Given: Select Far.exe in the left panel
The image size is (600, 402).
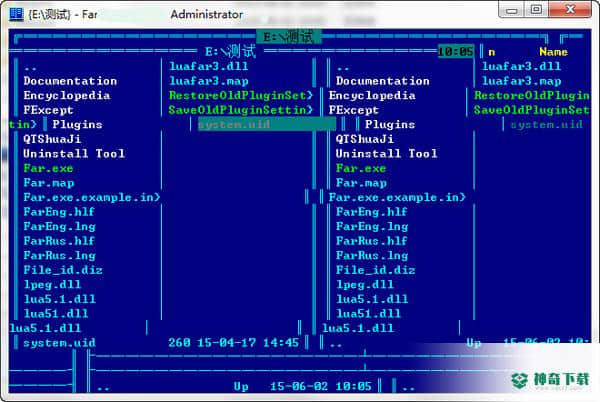Looking at the screenshot, I should (48, 168).
